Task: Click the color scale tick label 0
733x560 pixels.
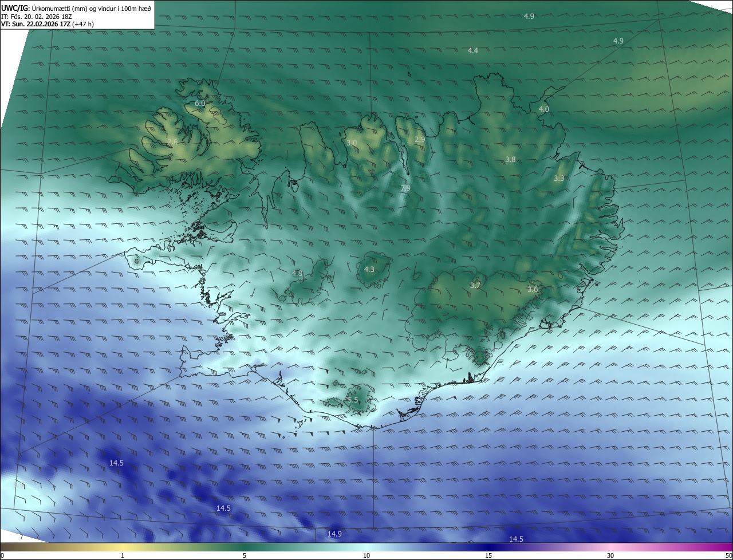Action: [x=2, y=555]
